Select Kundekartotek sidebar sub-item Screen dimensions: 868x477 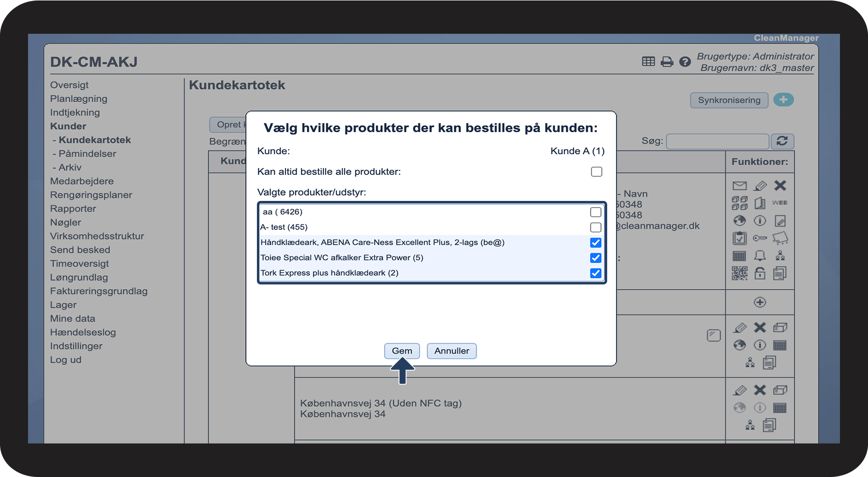click(94, 140)
